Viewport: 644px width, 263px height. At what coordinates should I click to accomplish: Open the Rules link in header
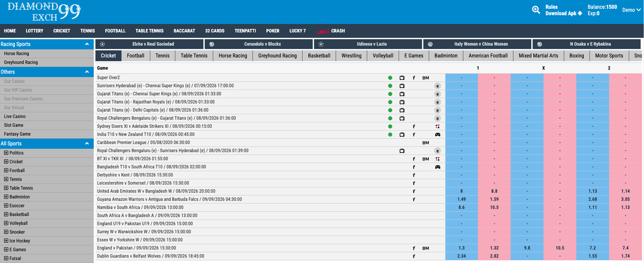551,7
